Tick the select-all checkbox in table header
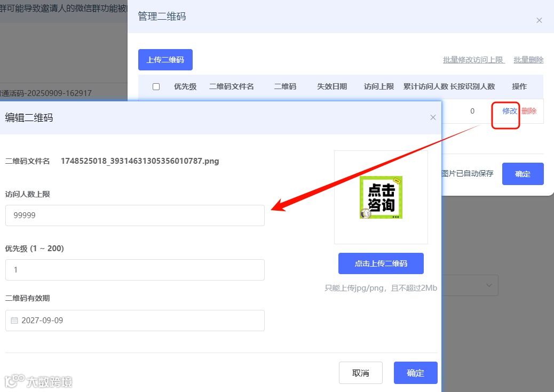 point(156,86)
